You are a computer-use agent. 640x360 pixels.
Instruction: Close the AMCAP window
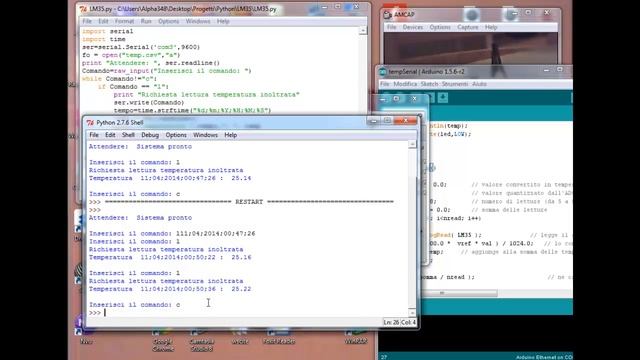pos(547,13)
